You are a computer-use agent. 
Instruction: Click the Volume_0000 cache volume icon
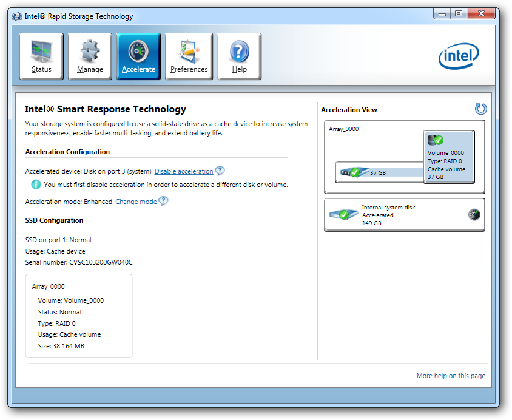(x=436, y=140)
